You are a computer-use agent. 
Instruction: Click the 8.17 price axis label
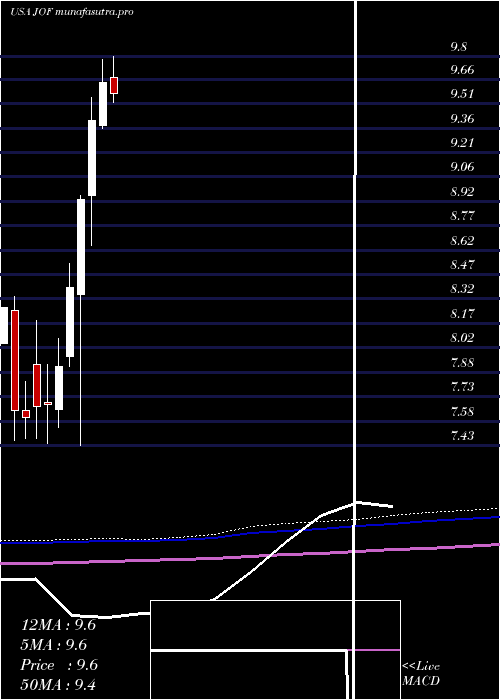point(462,313)
